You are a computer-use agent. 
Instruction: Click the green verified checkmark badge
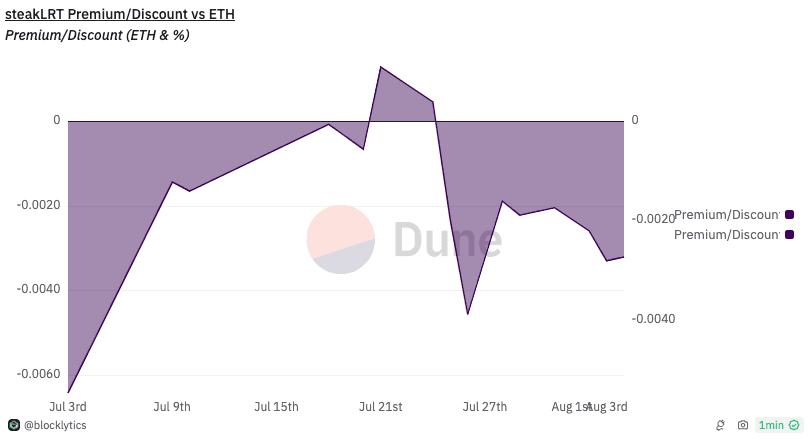pos(794,425)
